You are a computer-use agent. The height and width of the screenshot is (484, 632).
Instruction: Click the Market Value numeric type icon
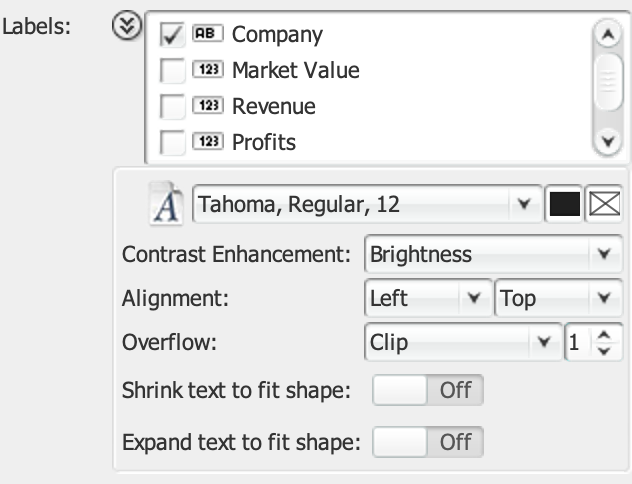click(208, 71)
